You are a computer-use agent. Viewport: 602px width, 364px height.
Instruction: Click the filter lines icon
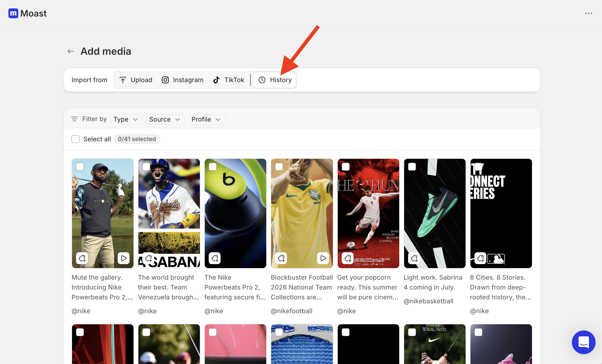[x=75, y=119]
